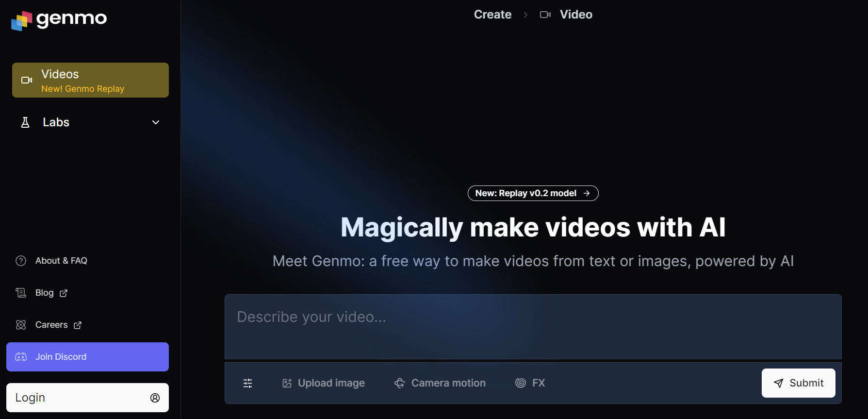The image size is (868, 419).
Task: Click the Magically make videos with AI heading
Action: pyautogui.click(x=533, y=227)
